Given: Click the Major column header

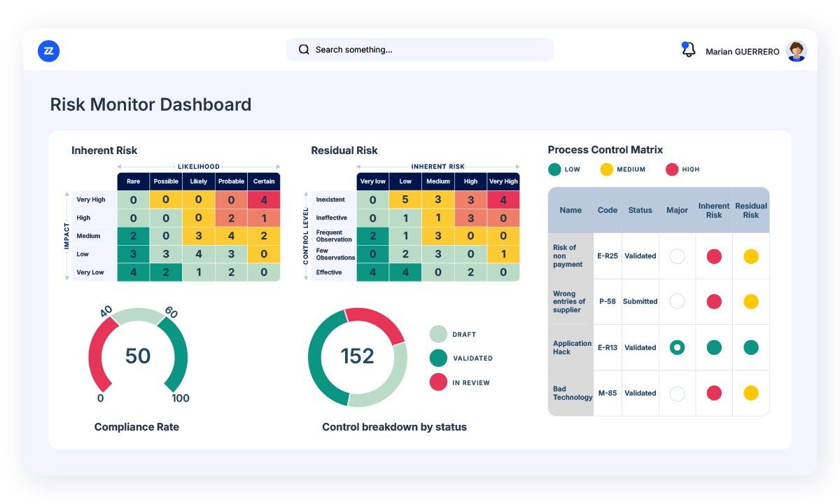Looking at the screenshot, I should pos(677,210).
